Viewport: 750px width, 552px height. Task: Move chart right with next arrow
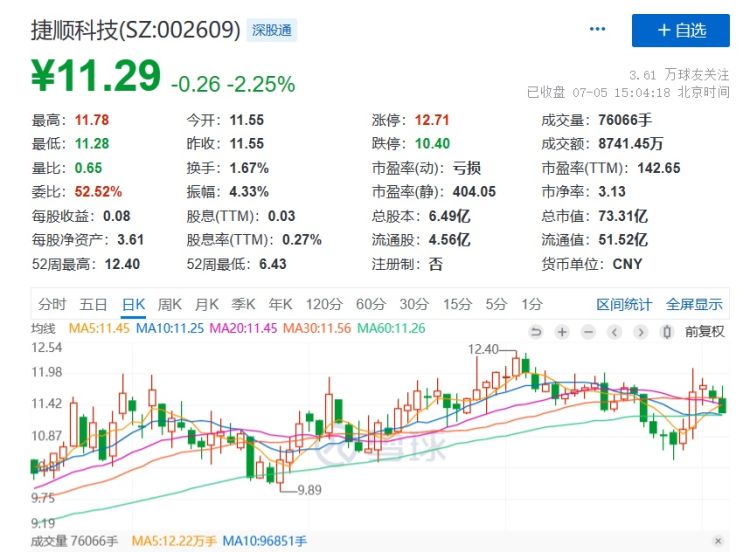click(640, 331)
